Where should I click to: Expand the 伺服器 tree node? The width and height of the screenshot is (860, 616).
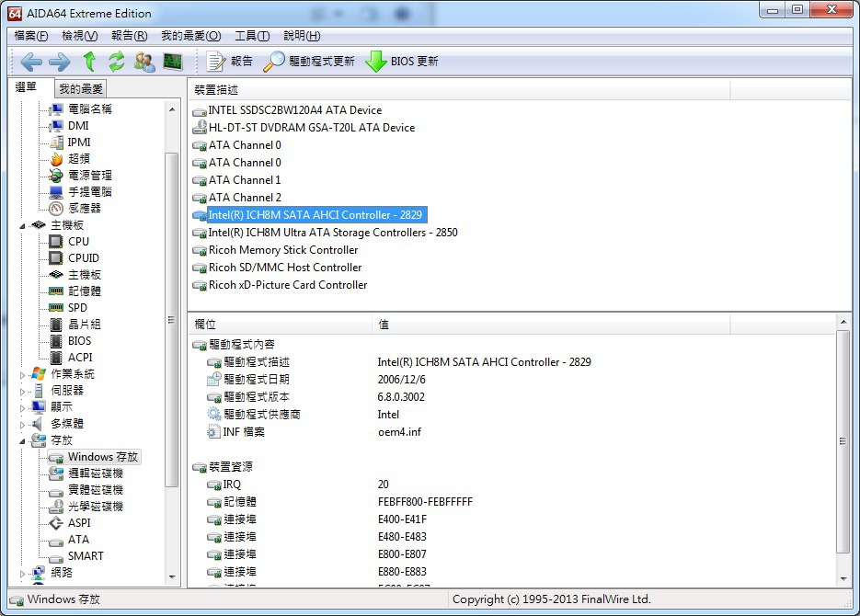[x=22, y=392]
